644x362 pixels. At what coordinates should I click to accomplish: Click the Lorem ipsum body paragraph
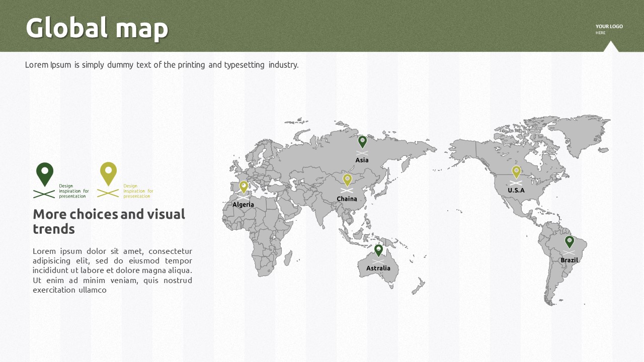[112, 270]
